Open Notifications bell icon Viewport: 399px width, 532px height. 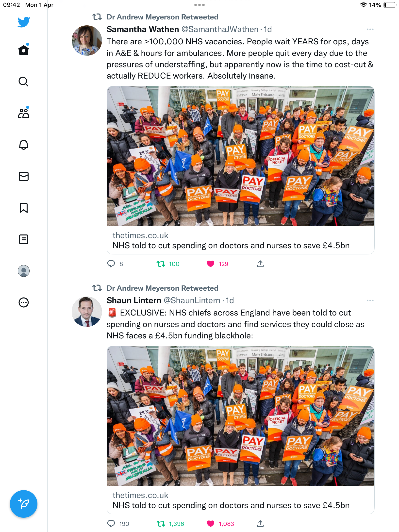24,145
